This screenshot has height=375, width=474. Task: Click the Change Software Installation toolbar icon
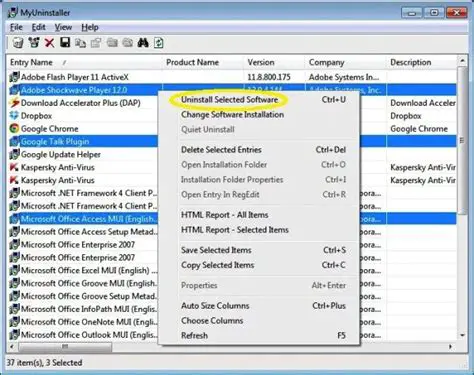34,43
